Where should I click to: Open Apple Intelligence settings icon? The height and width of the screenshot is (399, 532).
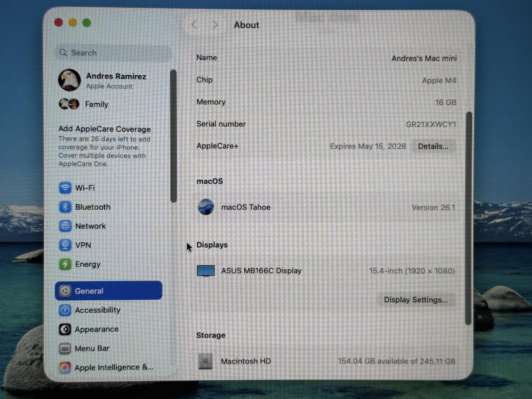tap(65, 367)
